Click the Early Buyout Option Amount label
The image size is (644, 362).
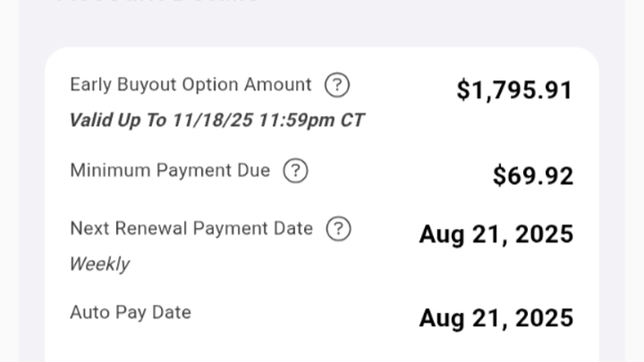coord(191,85)
